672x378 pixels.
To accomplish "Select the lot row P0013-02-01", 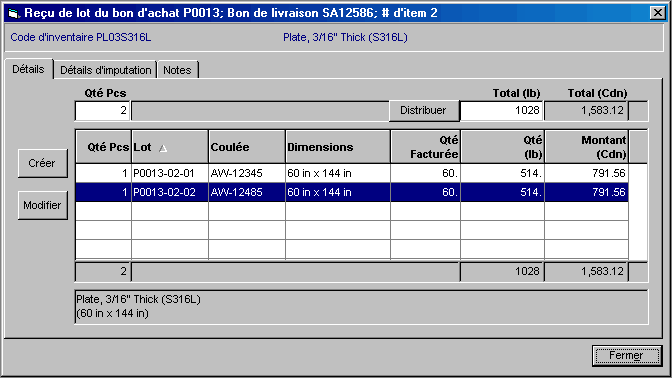I will click(x=352, y=173).
